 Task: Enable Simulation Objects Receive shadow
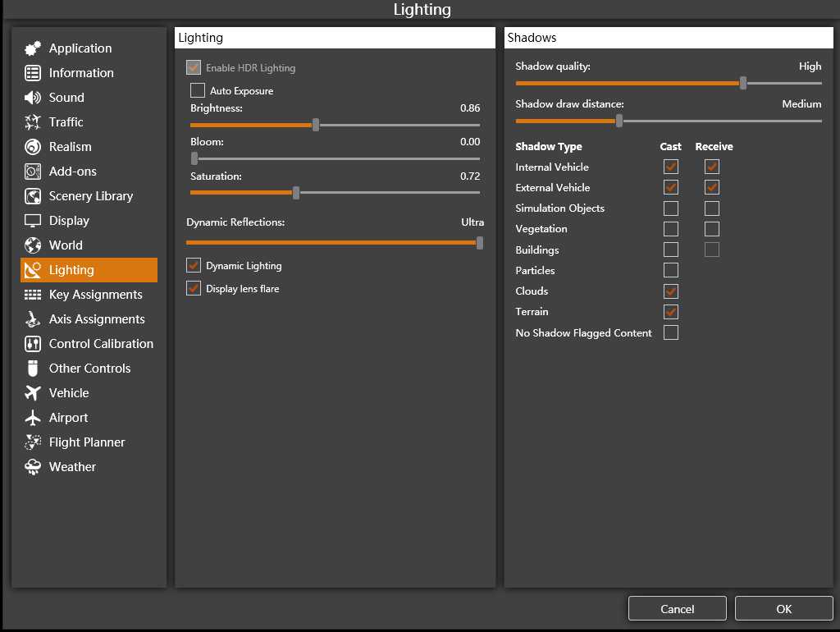point(712,208)
